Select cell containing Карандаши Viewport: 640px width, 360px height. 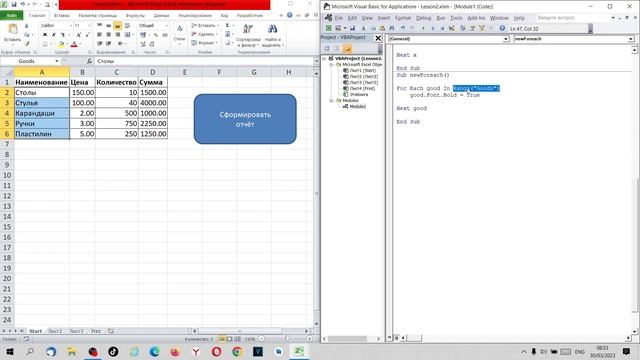(42, 113)
